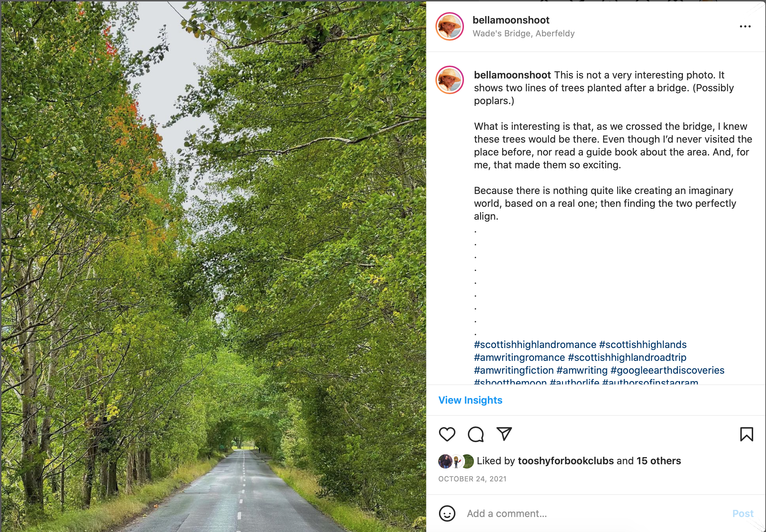The image size is (766, 532).
Task: Click the caption profile picture avatar
Action: (x=449, y=80)
